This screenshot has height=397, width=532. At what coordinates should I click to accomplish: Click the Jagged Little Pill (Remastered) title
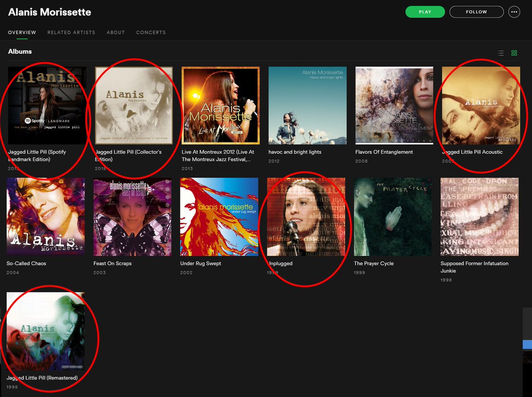(x=42, y=378)
